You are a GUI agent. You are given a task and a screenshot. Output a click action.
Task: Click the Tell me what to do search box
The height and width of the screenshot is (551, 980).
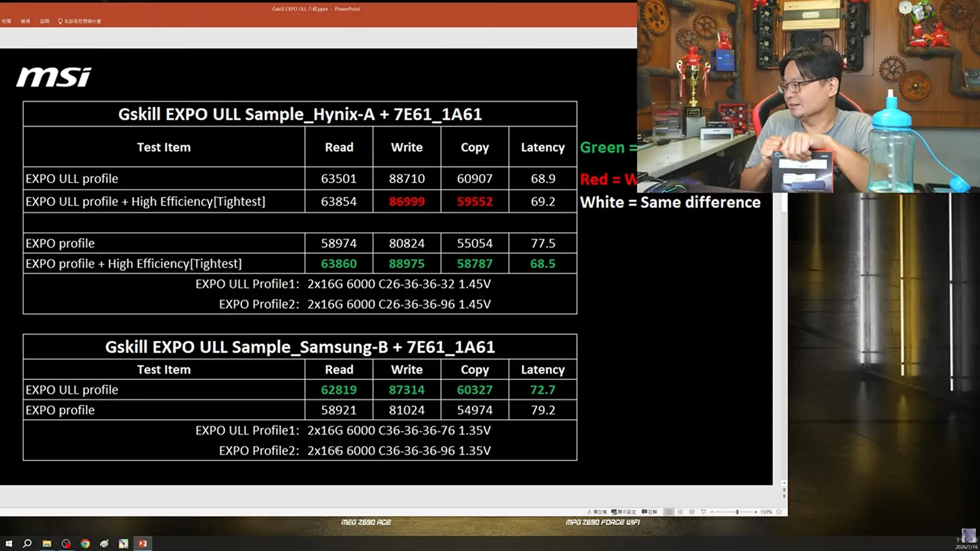point(79,21)
